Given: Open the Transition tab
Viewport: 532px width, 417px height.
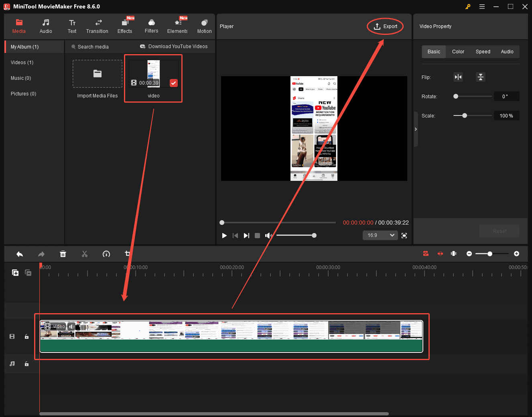Looking at the screenshot, I should pos(97,26).
